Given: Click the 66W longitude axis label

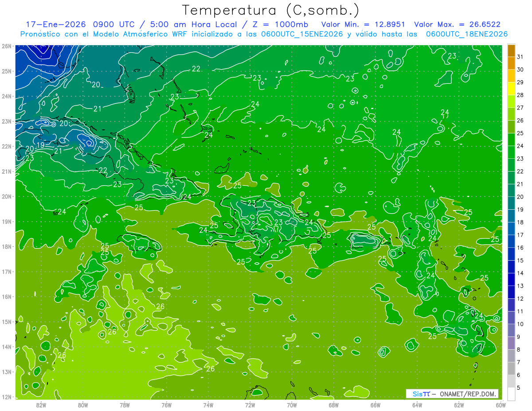Looking at the screenshot, I should [376, 405].
